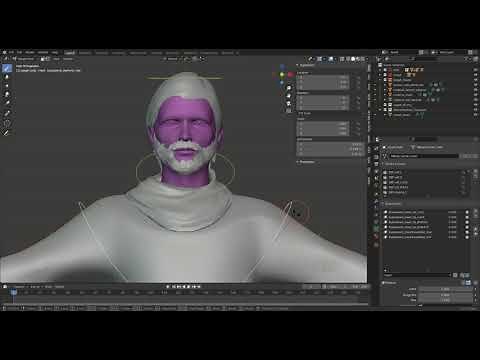Open the Object properties tab icon
Viewport: 480px width, 360px height.
pos(376,194)
